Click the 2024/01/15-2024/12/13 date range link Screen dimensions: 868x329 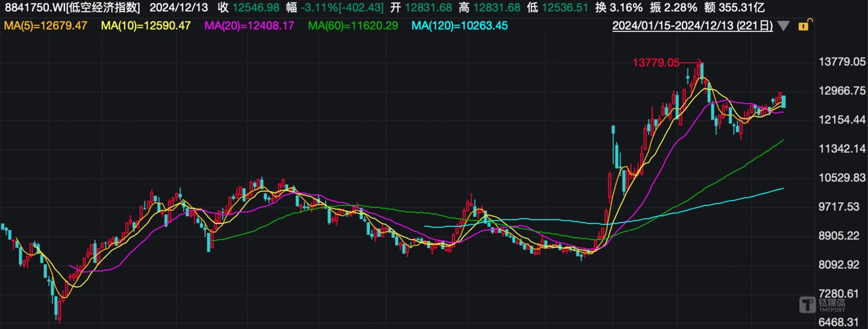[x=693, y=26]
